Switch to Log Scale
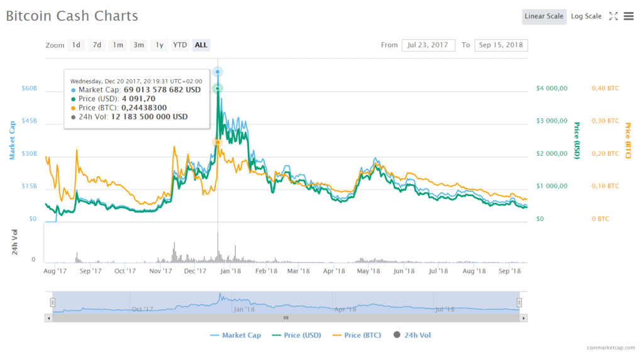This screenshot has height=357, width=644. coord(586,16)
